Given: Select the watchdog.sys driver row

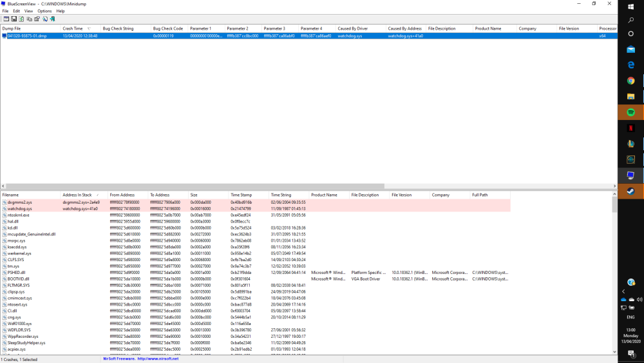Looking at the screenshot, I should [x=20, y=209].
